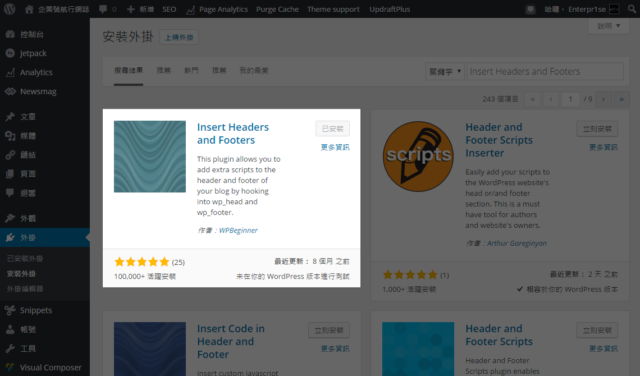This screenshot has width=640, height=376.
Task: Click 更多資訊 for Insert Headers and Footers
Action: 335,147
